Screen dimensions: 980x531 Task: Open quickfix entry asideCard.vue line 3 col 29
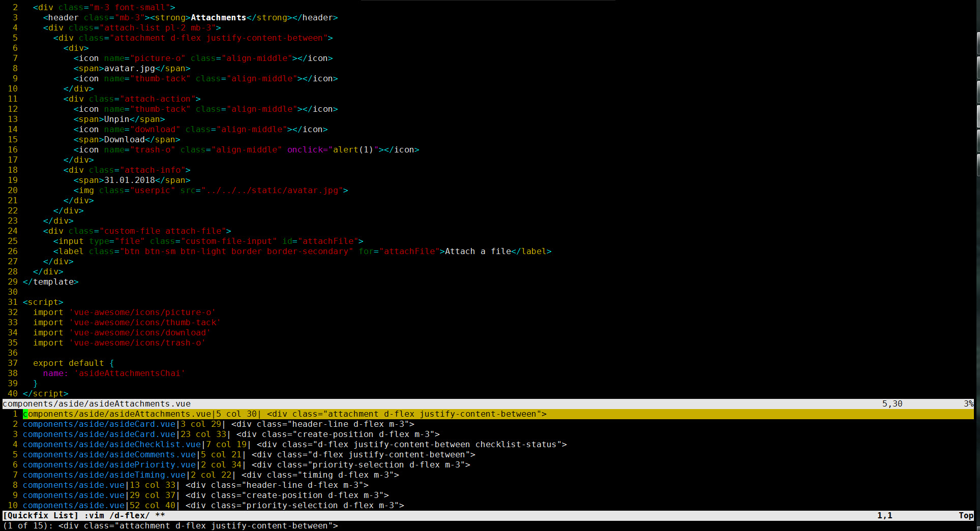219,424
